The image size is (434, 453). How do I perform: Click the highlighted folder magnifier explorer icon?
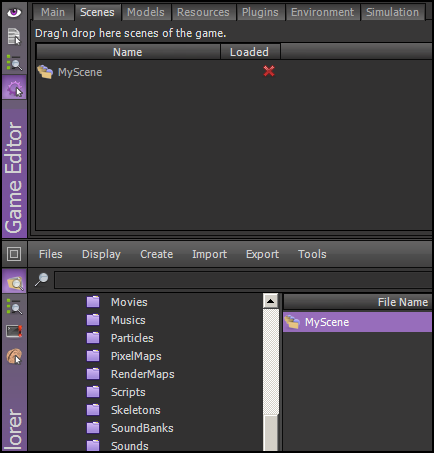click(x=14, y=282)
